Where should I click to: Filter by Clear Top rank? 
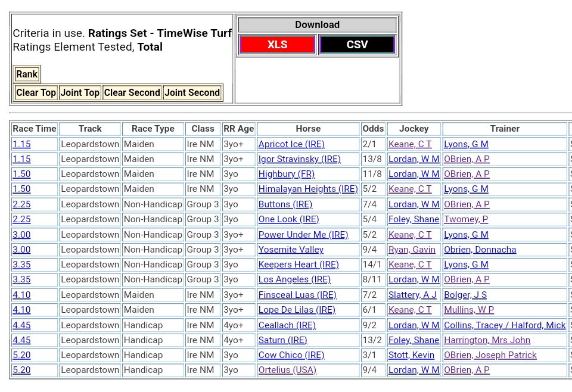[36, 93]
